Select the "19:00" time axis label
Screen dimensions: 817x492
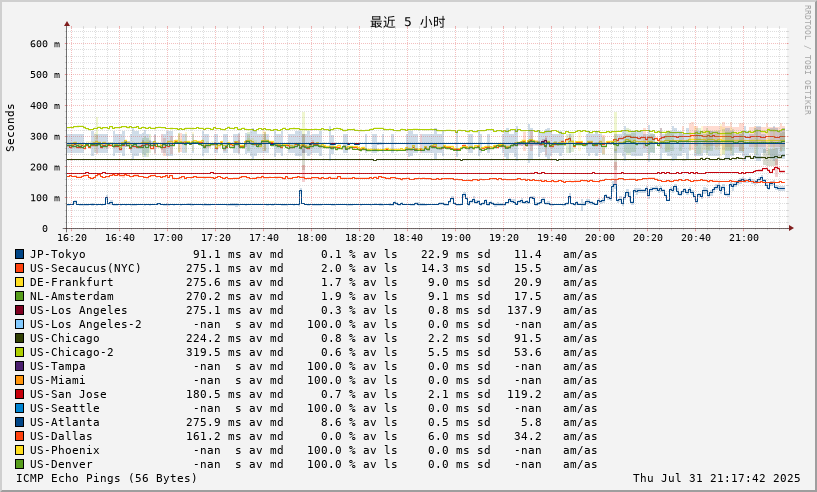(x=456, y=238)
